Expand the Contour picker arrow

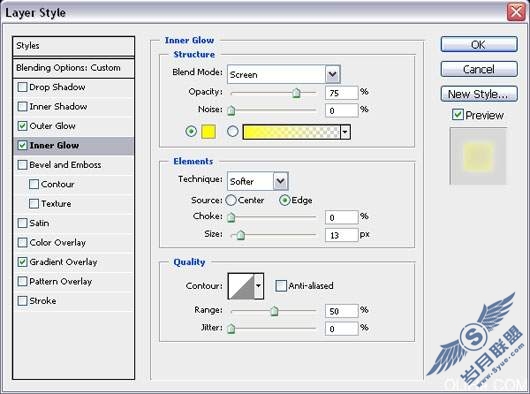[x=259, y=286]
